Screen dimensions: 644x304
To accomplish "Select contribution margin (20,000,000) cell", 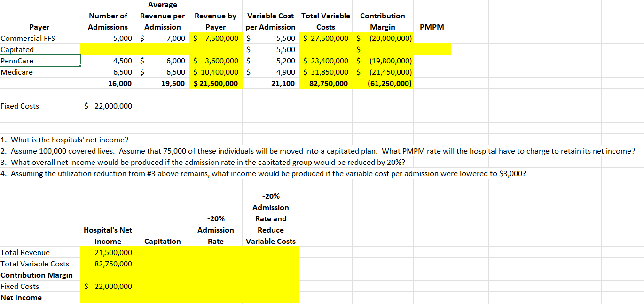I will tap(383, 38).
